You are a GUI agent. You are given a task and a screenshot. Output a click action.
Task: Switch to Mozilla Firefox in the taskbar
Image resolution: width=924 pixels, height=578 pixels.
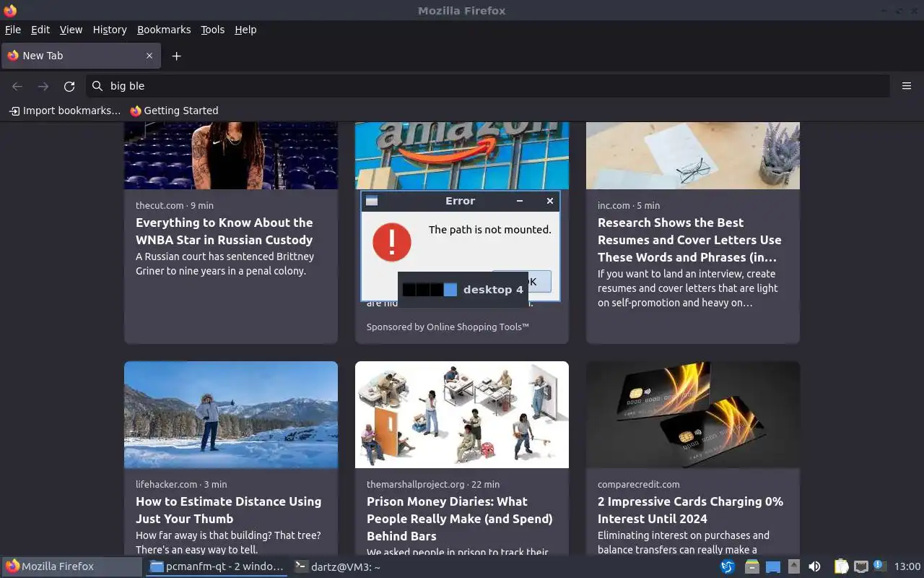point(72,566)
